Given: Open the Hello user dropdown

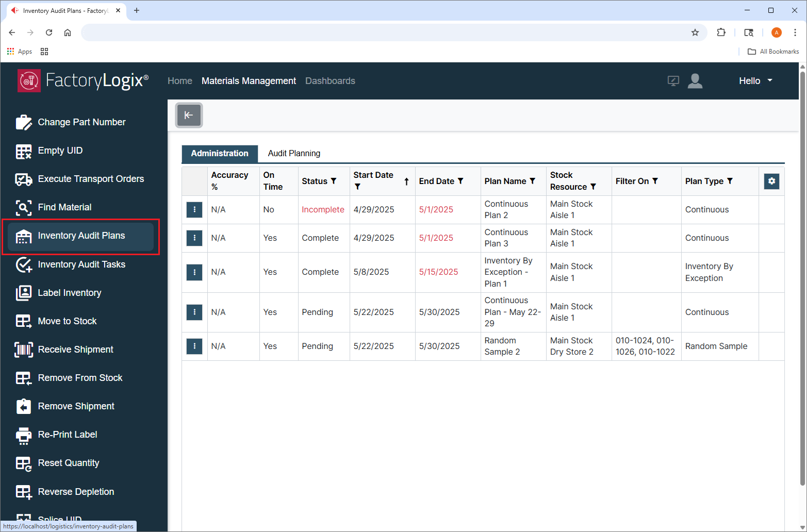Looking at the screenshot, I should (x=755, y=80).
